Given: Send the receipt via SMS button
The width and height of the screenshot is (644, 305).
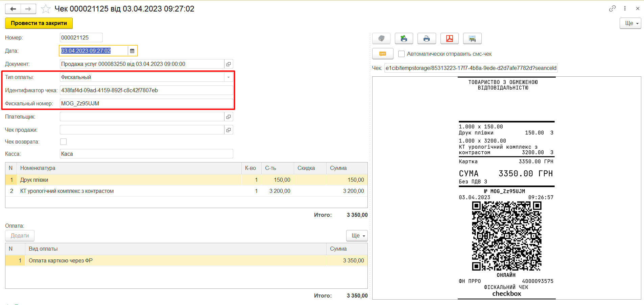Looking at the screenshot, I should pyautogui.click(x=382, y=54).
